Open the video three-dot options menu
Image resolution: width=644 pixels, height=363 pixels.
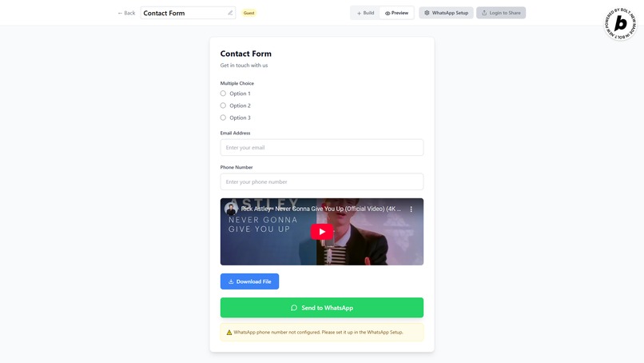411,209
